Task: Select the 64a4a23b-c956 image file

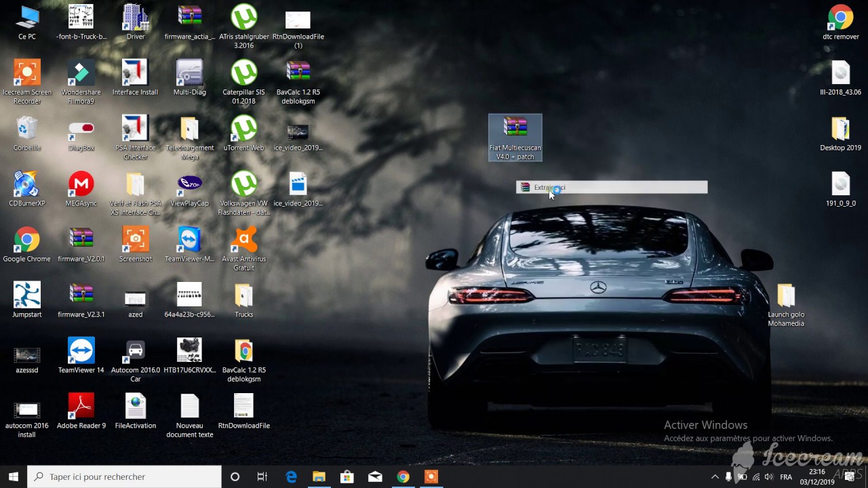Action: pyautogui.click(x=190, y=300)
